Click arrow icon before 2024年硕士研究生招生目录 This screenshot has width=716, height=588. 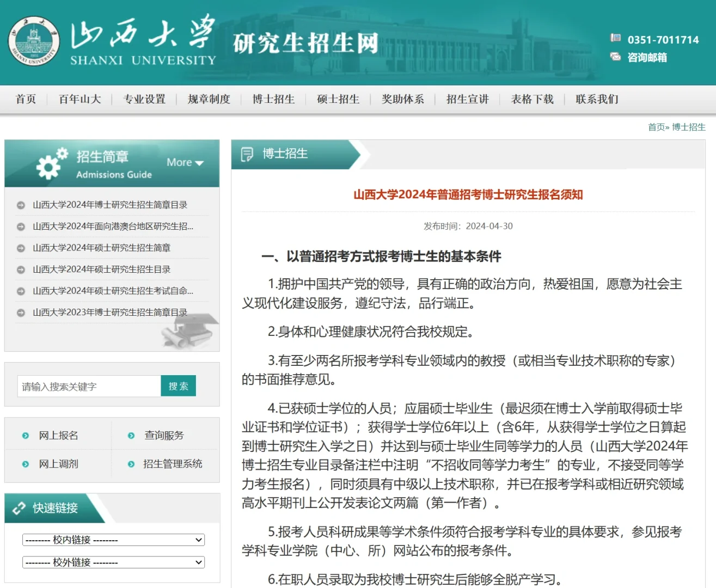[21, 269]
